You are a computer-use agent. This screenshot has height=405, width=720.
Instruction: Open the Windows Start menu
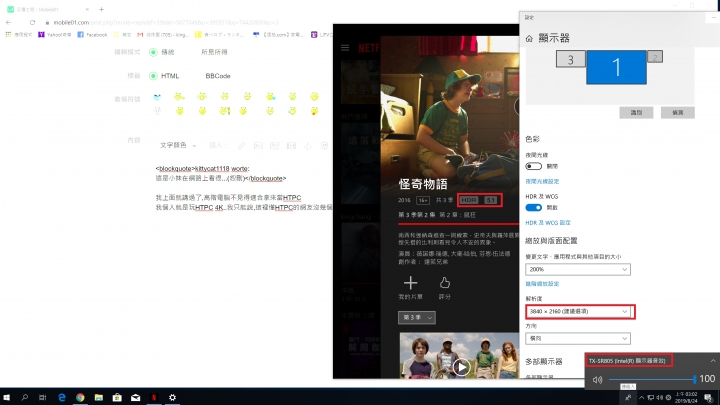coord(6,397)
